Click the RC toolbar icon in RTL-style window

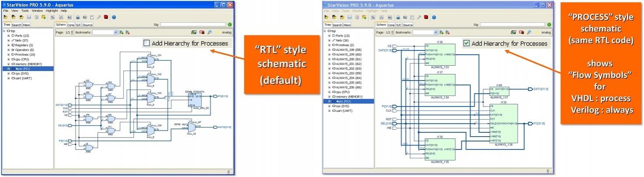tap(70, 17)
